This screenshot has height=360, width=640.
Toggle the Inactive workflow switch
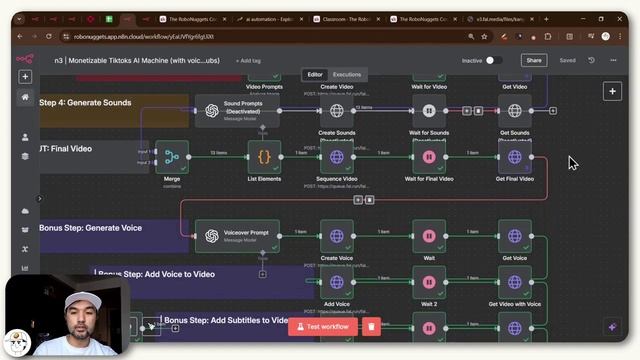coord(493,60)
